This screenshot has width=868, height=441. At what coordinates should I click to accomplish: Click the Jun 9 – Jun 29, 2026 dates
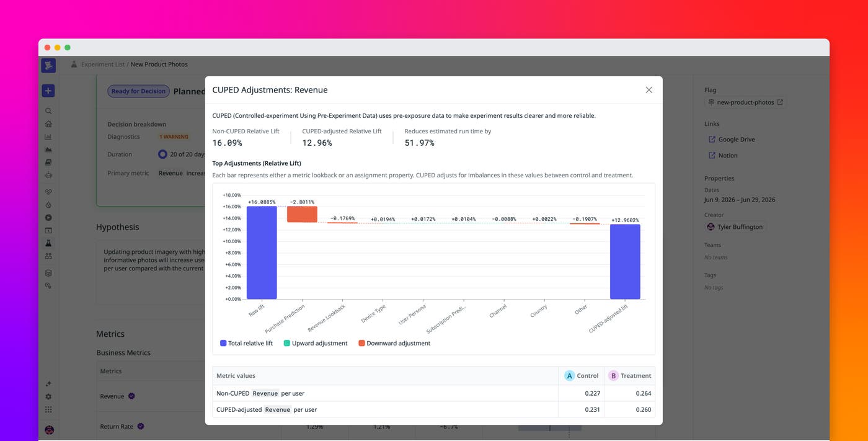point(740,200)
